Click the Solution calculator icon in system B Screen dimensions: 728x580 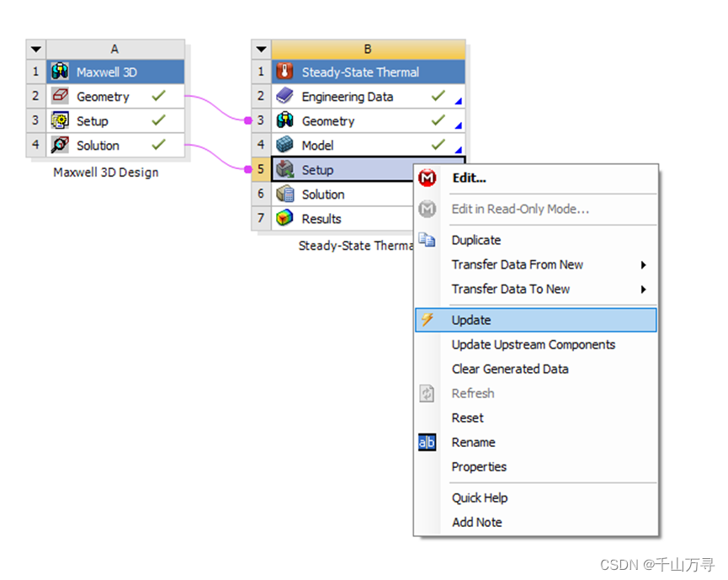(284, 194)
